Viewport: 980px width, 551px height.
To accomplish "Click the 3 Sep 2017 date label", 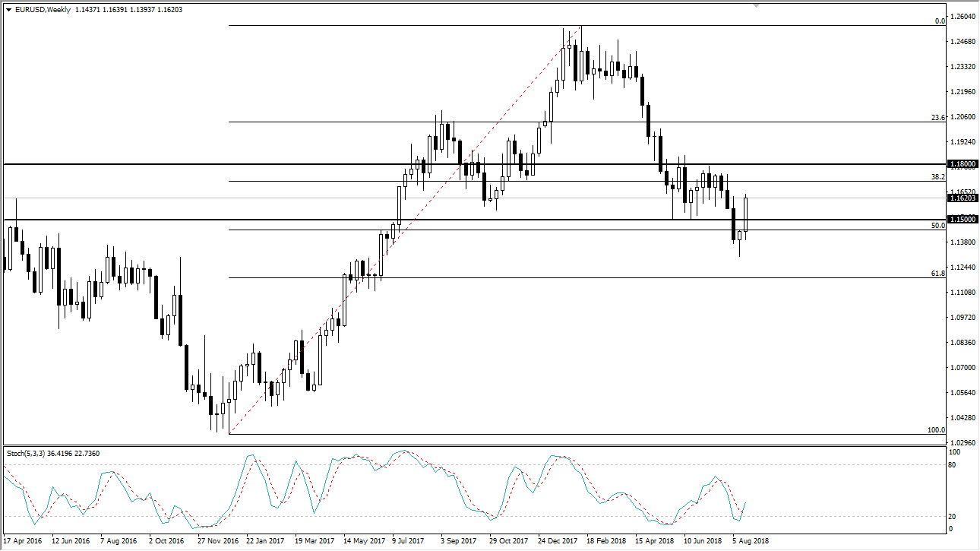I will [x=460, y=541].
